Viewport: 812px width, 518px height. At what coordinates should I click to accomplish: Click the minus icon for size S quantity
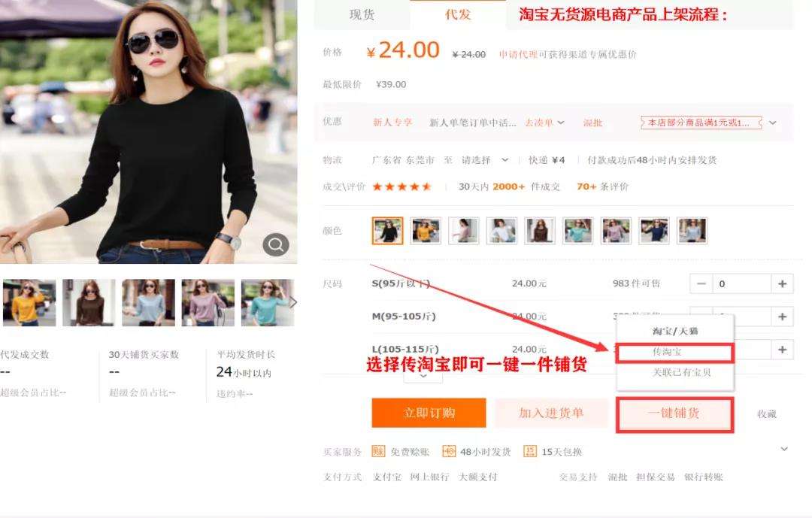tap(701, 284)
